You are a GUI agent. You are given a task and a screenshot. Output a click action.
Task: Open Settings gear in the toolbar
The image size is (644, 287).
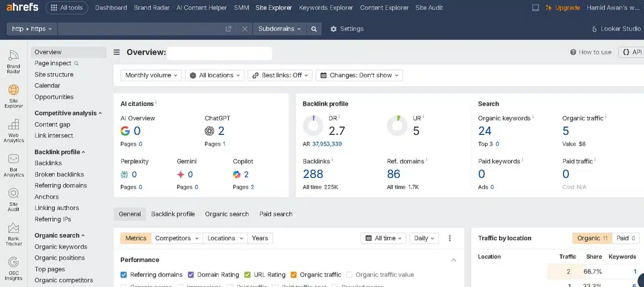coord(347,29)
